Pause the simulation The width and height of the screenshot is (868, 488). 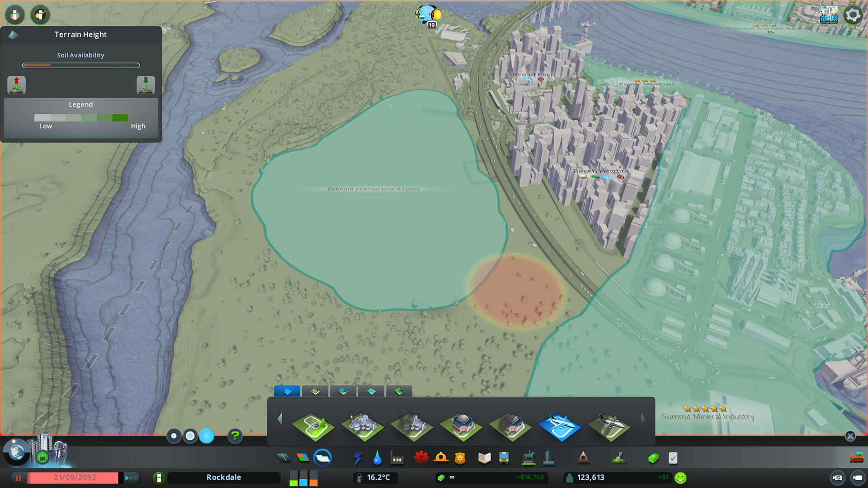(18, 478)
